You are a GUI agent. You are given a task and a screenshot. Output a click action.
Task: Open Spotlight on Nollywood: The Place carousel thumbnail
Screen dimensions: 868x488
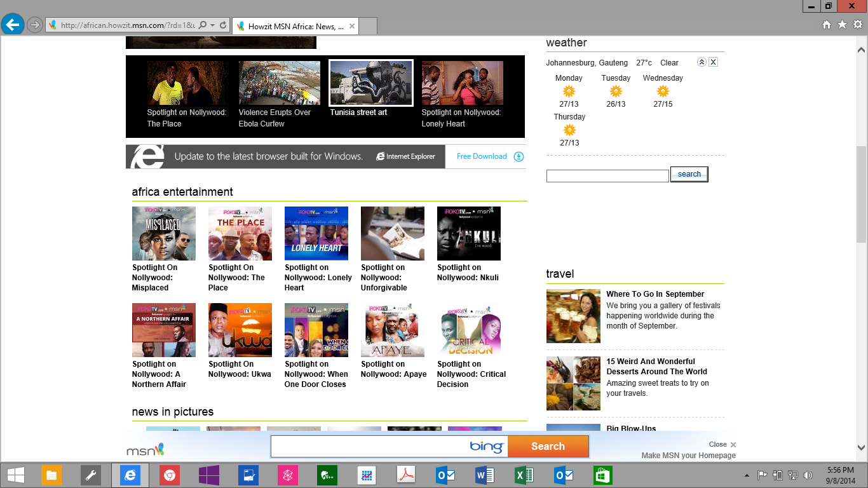tap(188, 83)
